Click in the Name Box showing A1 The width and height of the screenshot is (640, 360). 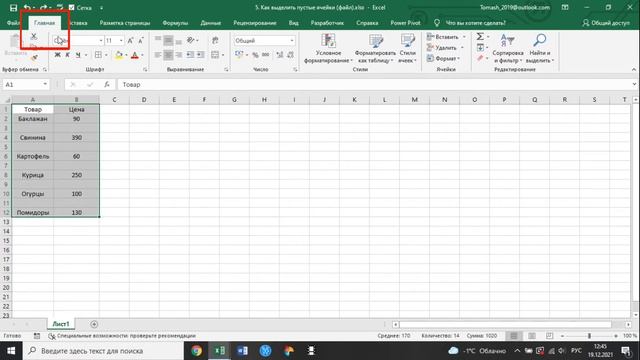[x=23, y=84]
